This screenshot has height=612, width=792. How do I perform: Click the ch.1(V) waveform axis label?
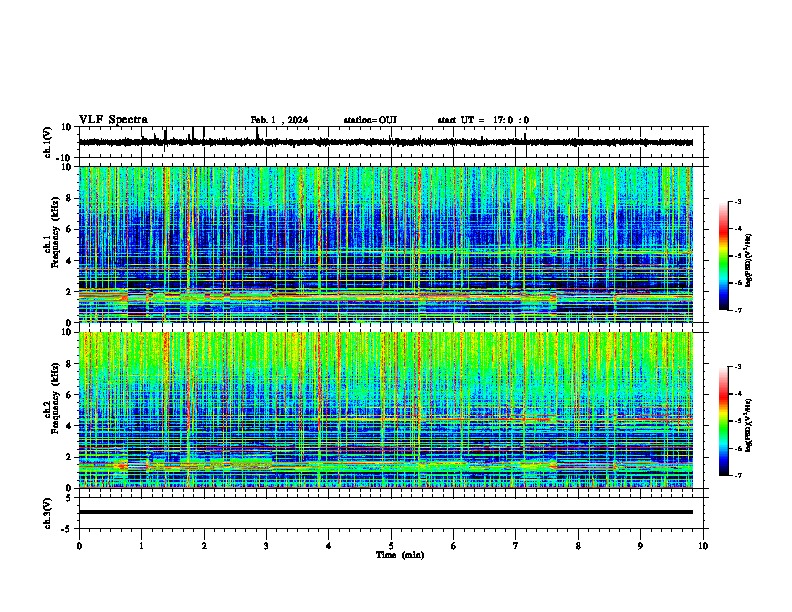tap(48, 142)
